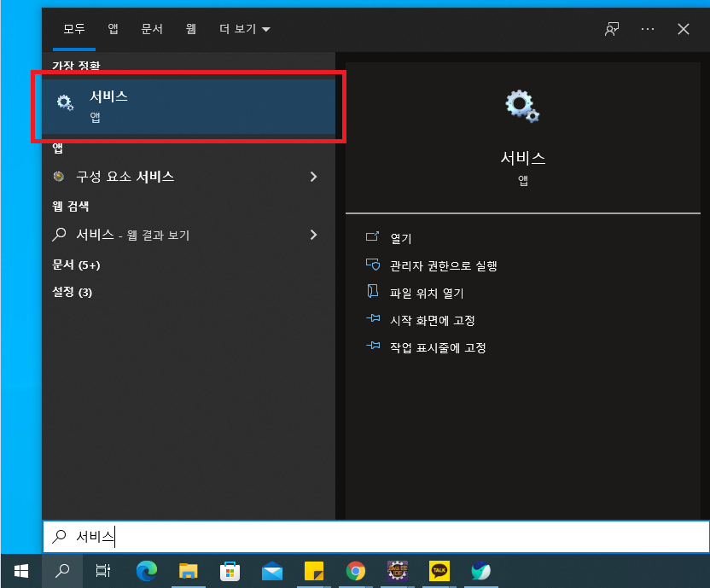Image resolution: width=710 pixels, height=588 pixels.
Task: Click the 구성 요소 서비스 icon
Action: pos(59,176)
